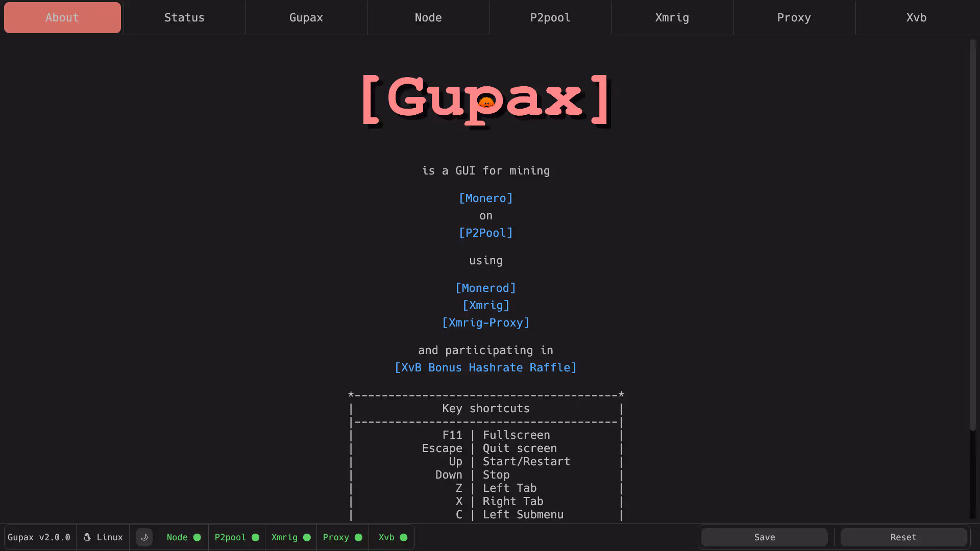Click the monero face inside the Gupax logo
The width and height of the screenshot is (980, 551).
click(x=486, y=102)
